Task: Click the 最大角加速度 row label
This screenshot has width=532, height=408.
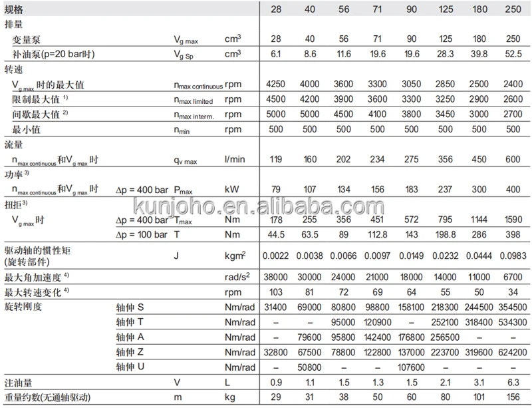Action: point(33,278)
